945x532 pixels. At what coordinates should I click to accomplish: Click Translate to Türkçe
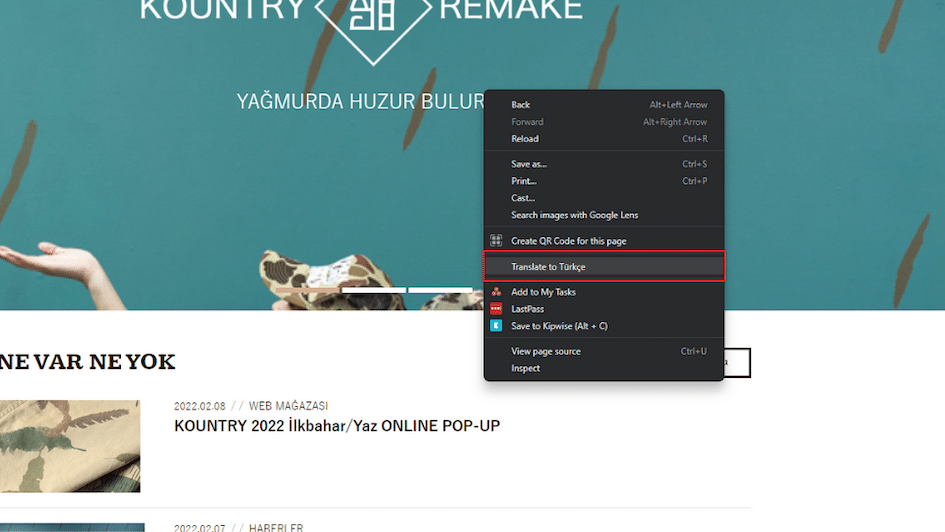pyautogui.click(x=604, y=266)
